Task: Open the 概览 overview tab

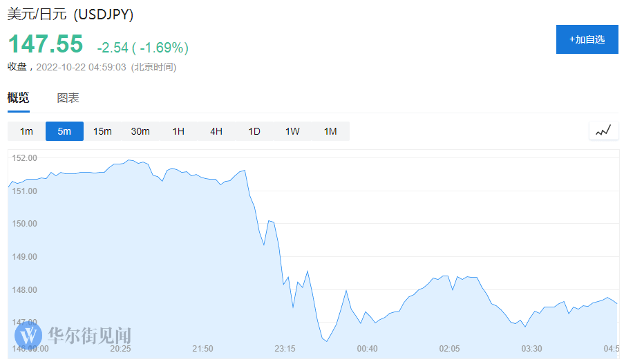Action: tap(18, 98)
